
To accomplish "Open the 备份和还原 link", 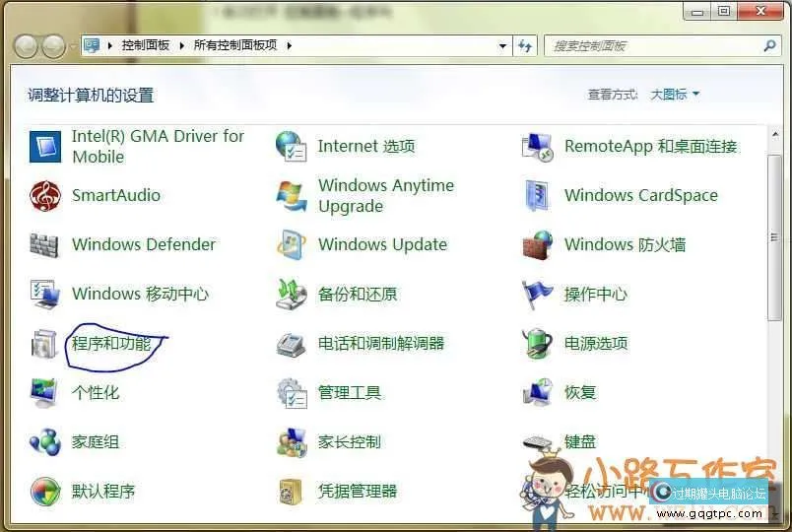I will click(x=358, y=294).
